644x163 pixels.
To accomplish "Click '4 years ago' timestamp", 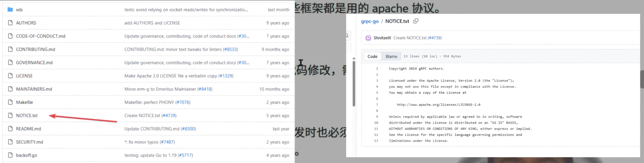I will (278, 155).
